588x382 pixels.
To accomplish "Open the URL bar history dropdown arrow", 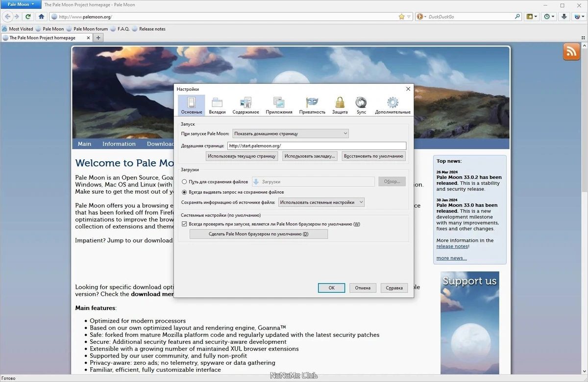I will [409, 17].
